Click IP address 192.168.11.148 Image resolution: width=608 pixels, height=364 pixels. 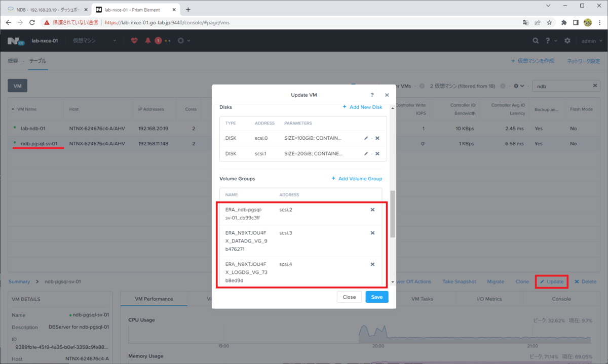coord(153,144)
